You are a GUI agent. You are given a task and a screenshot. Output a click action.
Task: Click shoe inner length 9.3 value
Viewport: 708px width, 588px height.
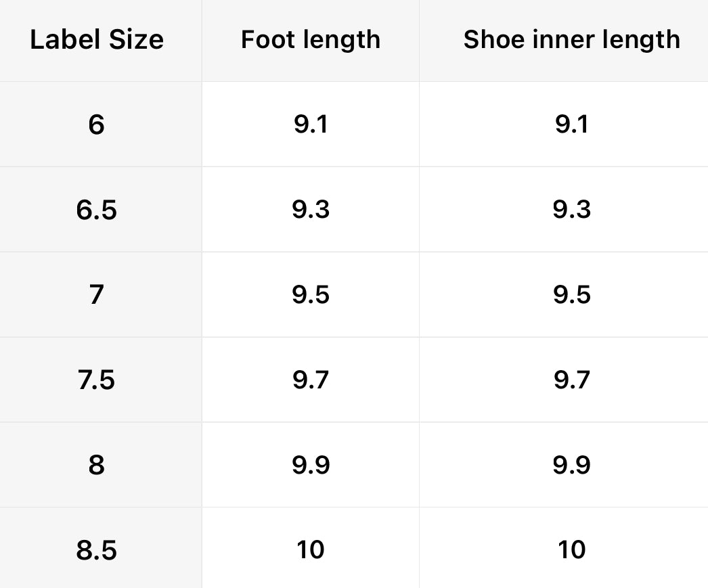click(x=571, y=210)
